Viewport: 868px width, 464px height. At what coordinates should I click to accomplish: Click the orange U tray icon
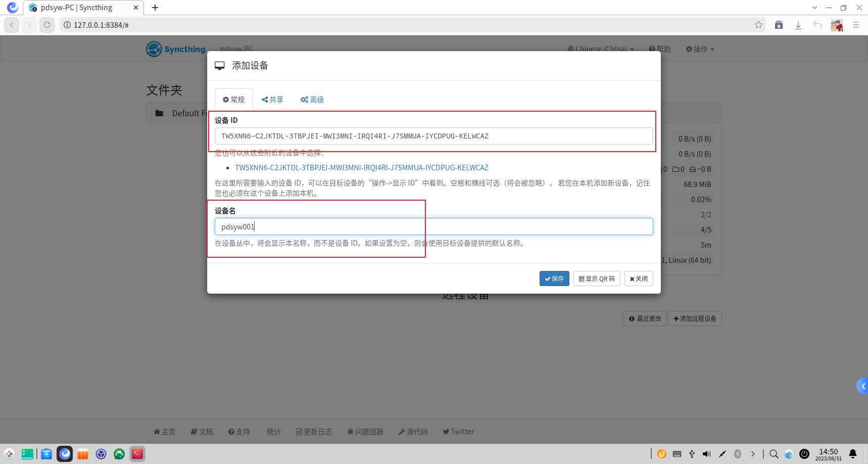pyautogui.click(x=662, y=454)
